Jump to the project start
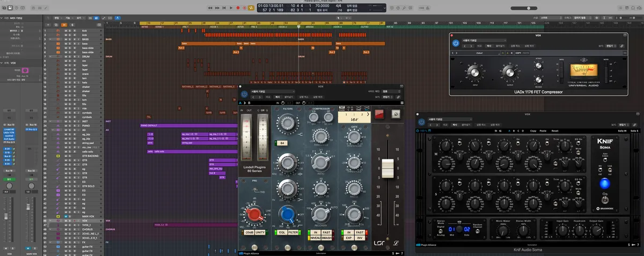644x256 pixels. coord(224,8)
